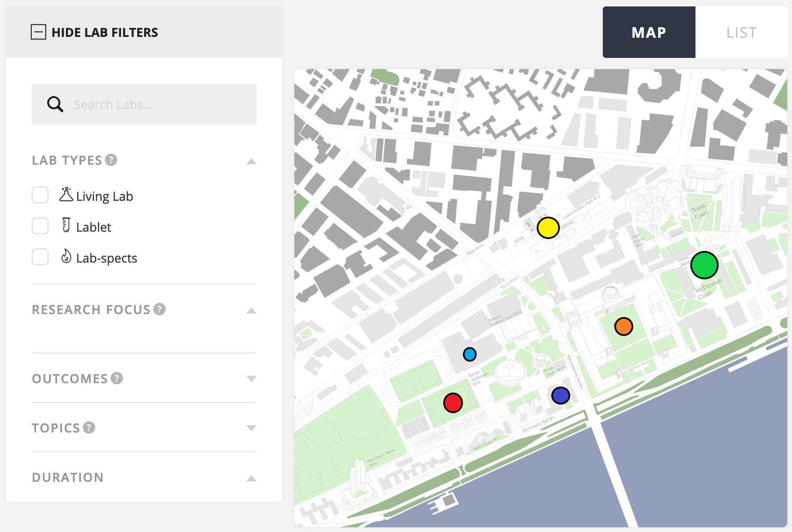Click the search magnifying glass icon
Screen dimensions: 792x532
[x=55, y=104]
